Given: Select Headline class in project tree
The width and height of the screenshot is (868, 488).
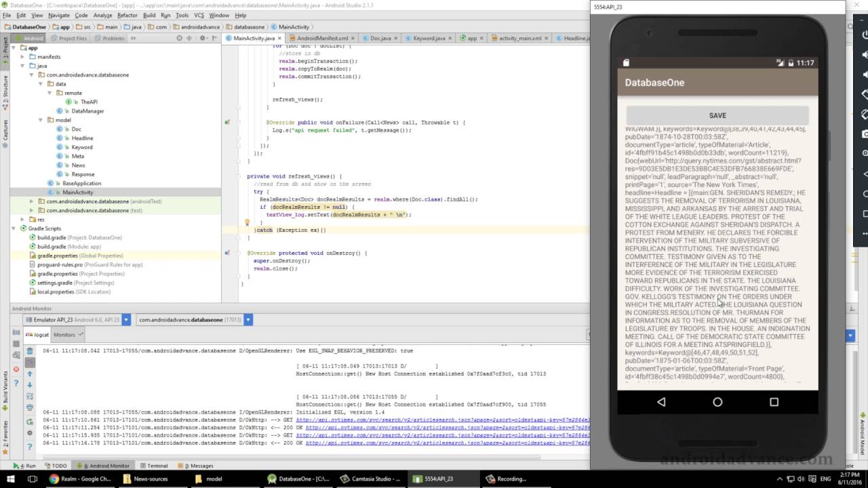Looking at the screenshot, I should (82, 138).
